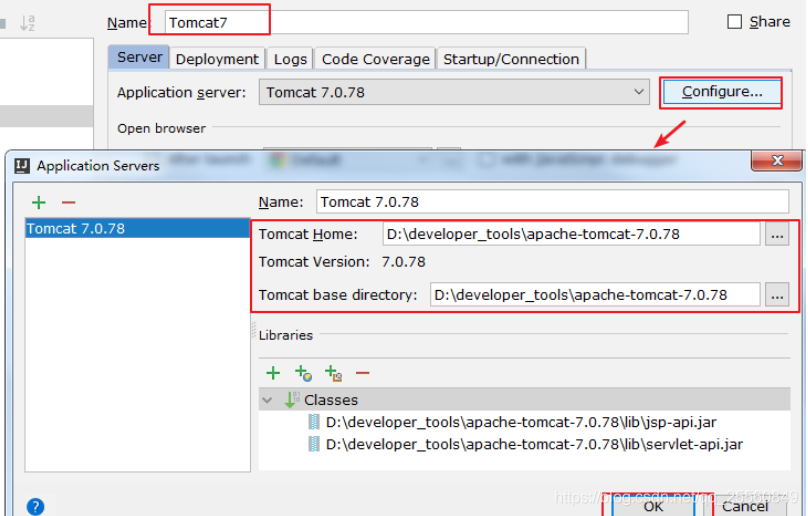This screenshot has height=516, width=808.
Task: Add a new application server with green plus
Action: tap(39, 203)
